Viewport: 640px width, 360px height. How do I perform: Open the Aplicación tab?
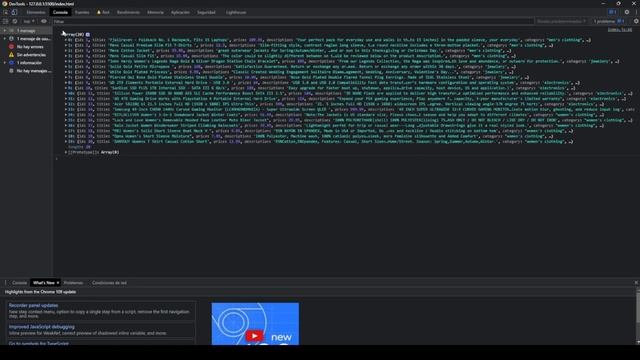click(x=180, y=12)
